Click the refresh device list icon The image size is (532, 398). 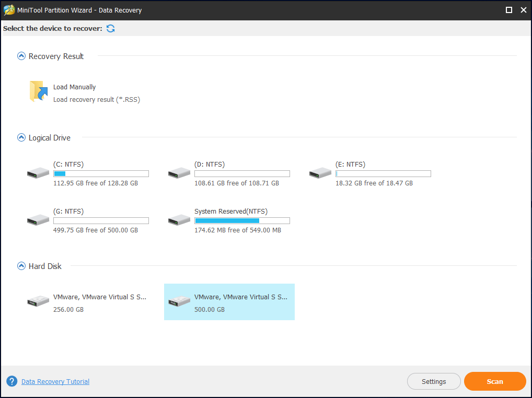tap(111, 29)
